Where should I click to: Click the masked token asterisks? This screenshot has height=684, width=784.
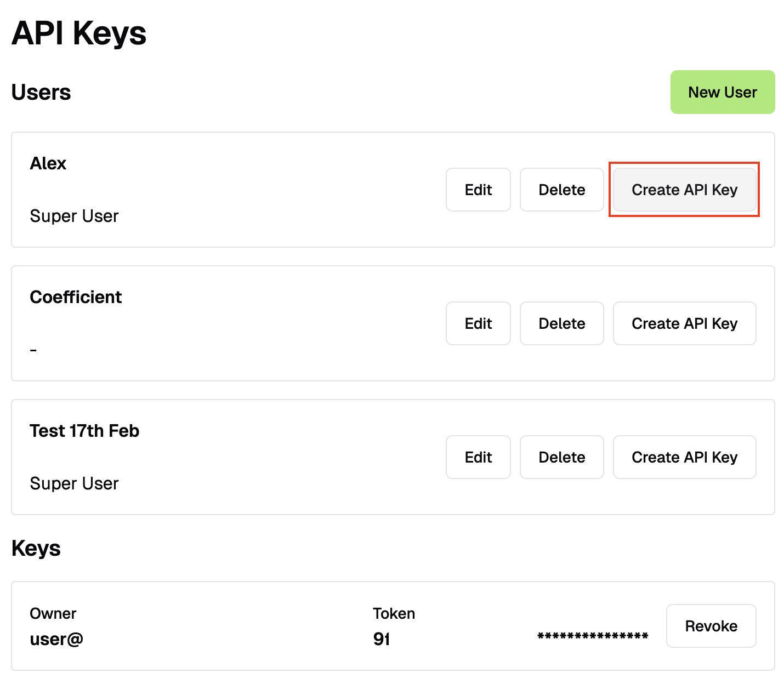coord(593,637)
